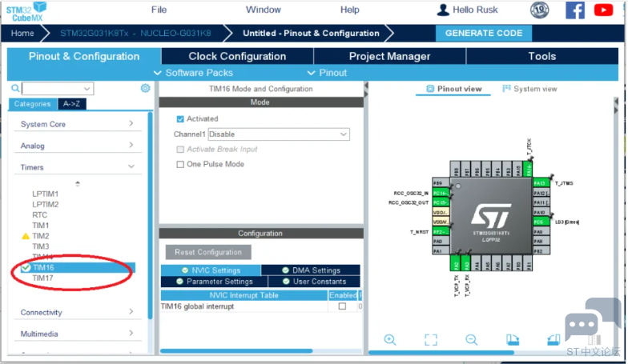This screenshot has width=628, height=364.
Task: Select the Categories tab
Action: coord(32,104)
